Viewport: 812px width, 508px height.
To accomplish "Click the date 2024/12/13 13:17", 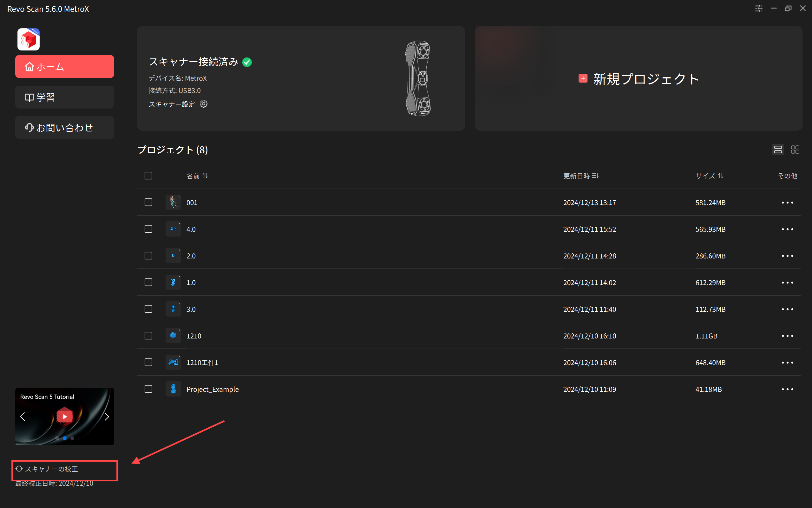I will tap(590, 203).
